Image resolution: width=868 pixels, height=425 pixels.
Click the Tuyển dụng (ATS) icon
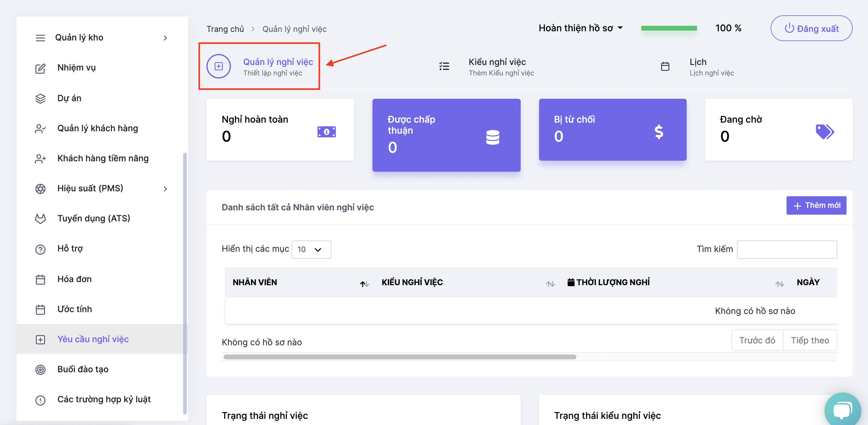[40, 219]
